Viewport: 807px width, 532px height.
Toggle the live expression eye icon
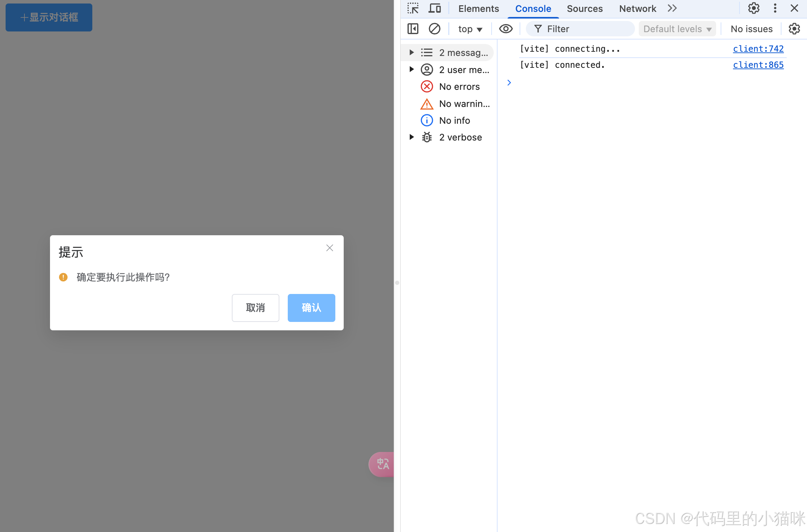[x=506, y=29]
